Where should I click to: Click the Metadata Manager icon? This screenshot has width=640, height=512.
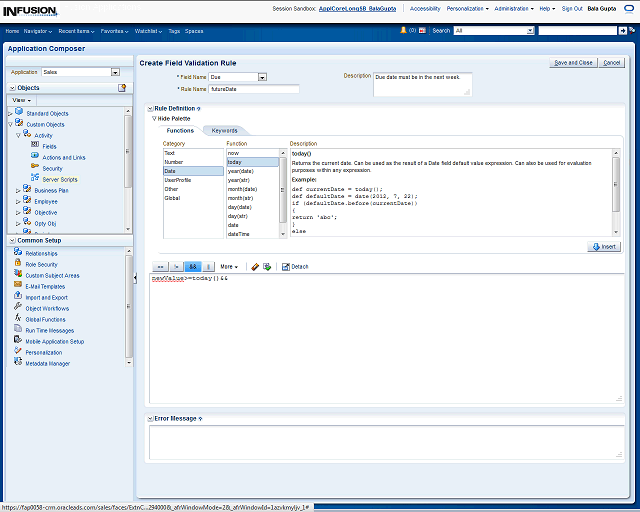[17, 363]
